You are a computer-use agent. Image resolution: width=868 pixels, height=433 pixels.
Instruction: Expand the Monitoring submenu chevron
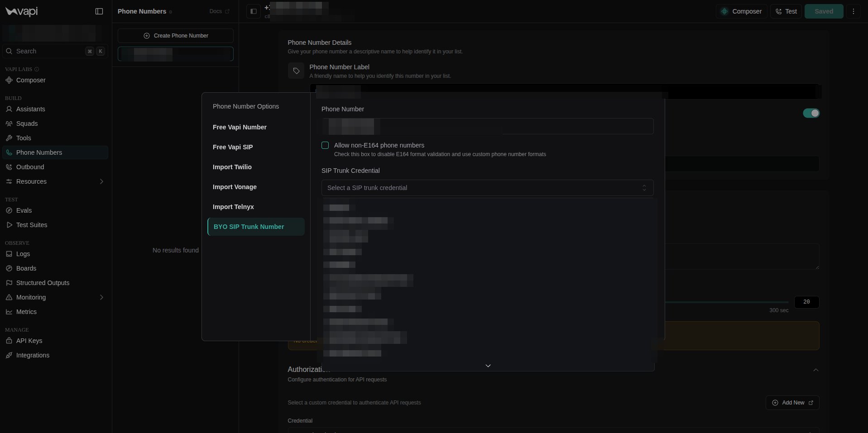(x=101, y=297)
